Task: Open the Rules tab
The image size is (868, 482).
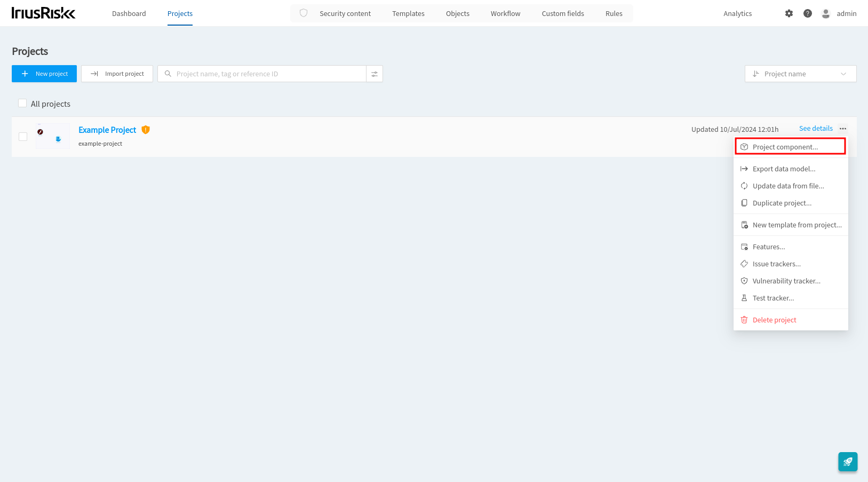Action: point(614,13)
